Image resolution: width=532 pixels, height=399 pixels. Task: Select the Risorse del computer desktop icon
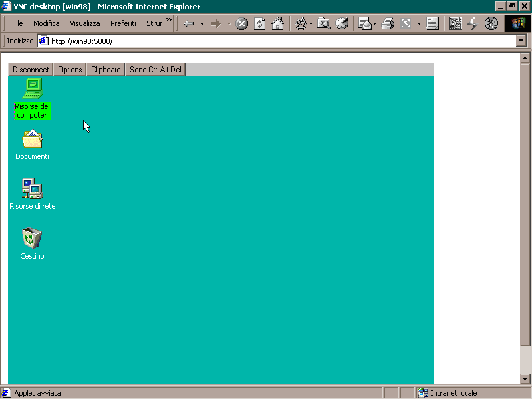[33, 98]
